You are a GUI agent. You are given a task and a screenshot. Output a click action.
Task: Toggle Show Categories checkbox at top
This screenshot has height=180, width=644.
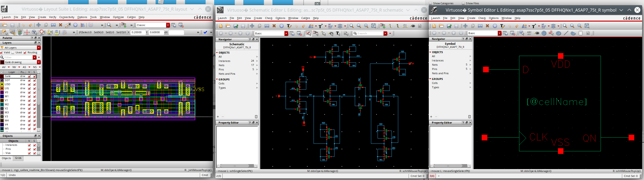point(430,3)
